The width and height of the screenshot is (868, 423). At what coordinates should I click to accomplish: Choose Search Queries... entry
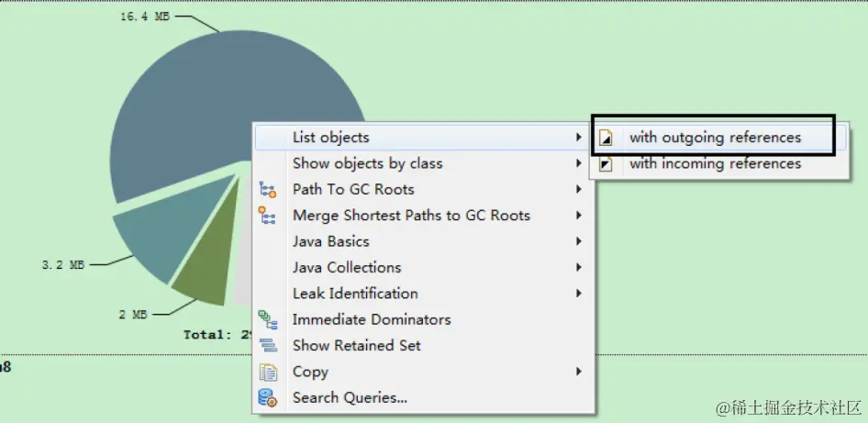coord(421,397)
